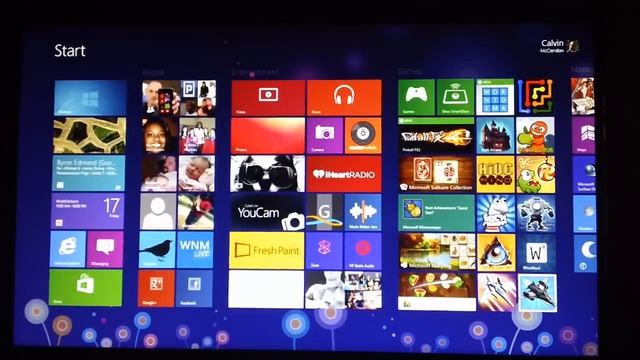Open the HP Beats Audio tile
This screenshot has height=360, width=640.
[x=363, y=251]
